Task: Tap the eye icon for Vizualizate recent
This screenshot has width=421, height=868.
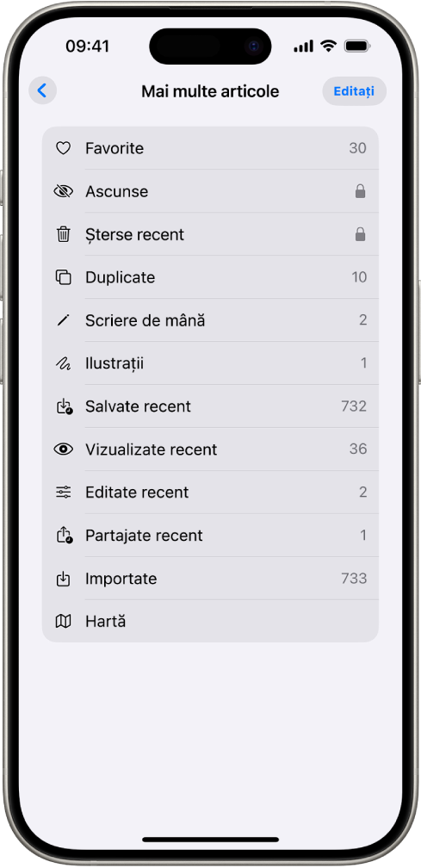Action: tap(64, 449)
